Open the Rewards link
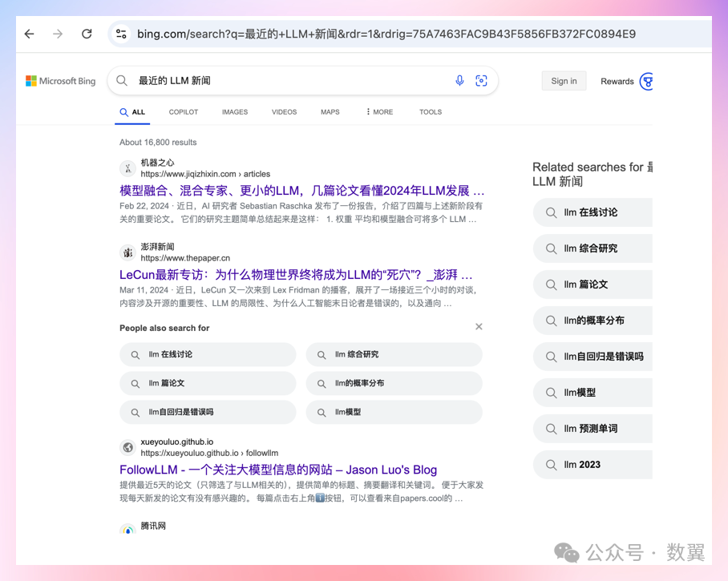Screen dimensions: 728x581 pyautogui.click(x=617, y=82)
